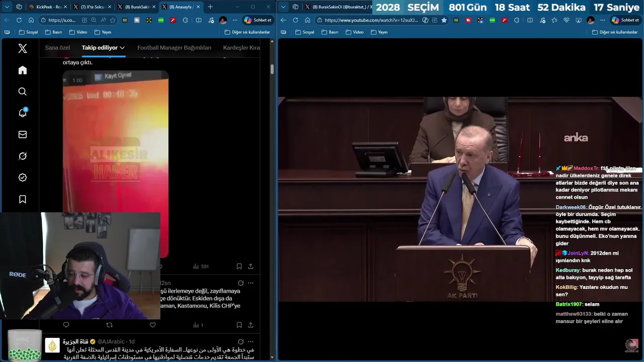Image resolution: width=644 pixels, height=362 pixels.
Task: Expand the Takip ediliyor timeline dropdown
Action: [x=104, y=48]
